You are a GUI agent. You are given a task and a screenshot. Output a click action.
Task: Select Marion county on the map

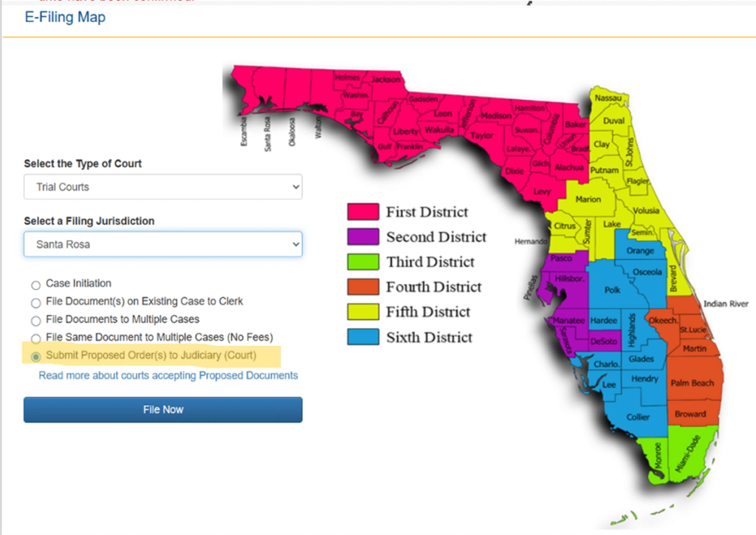pos(588,200)
